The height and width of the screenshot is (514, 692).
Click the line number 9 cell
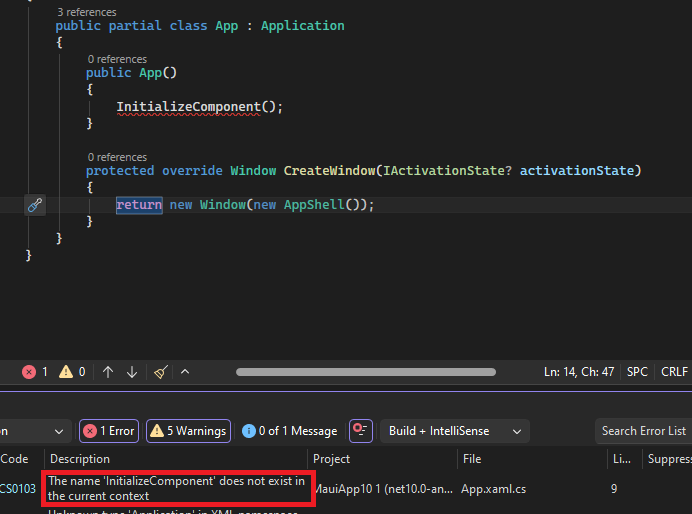[x=614, y=489]
